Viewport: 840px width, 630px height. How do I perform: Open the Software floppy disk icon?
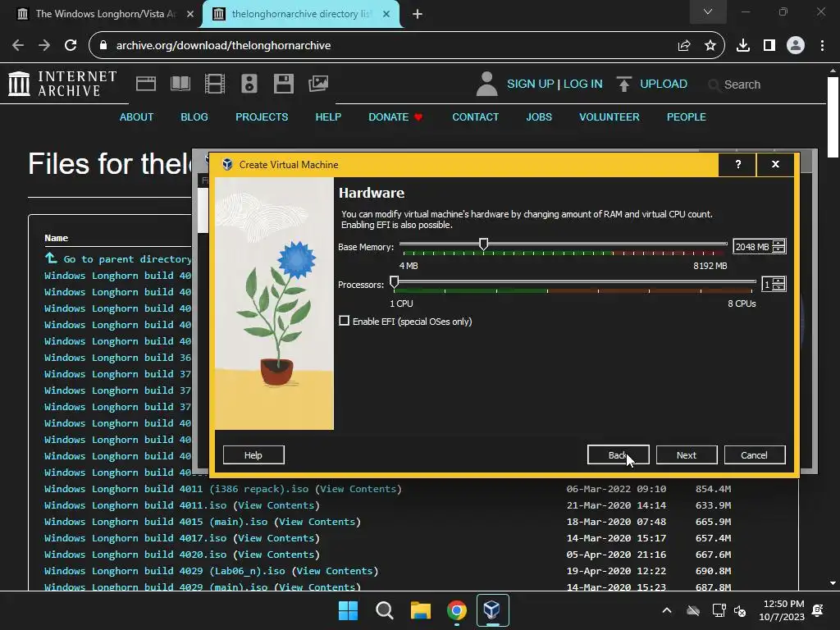[283, 84]
